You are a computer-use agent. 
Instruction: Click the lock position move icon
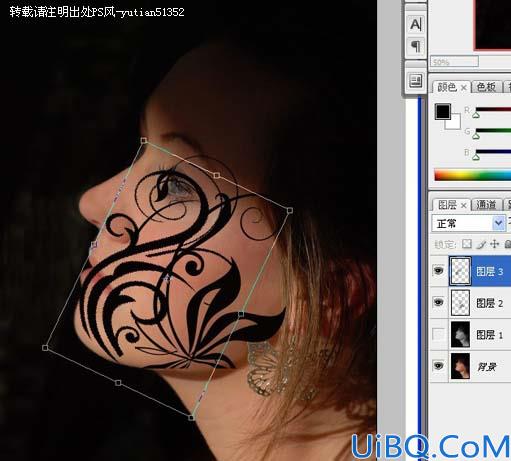[494, 244]
